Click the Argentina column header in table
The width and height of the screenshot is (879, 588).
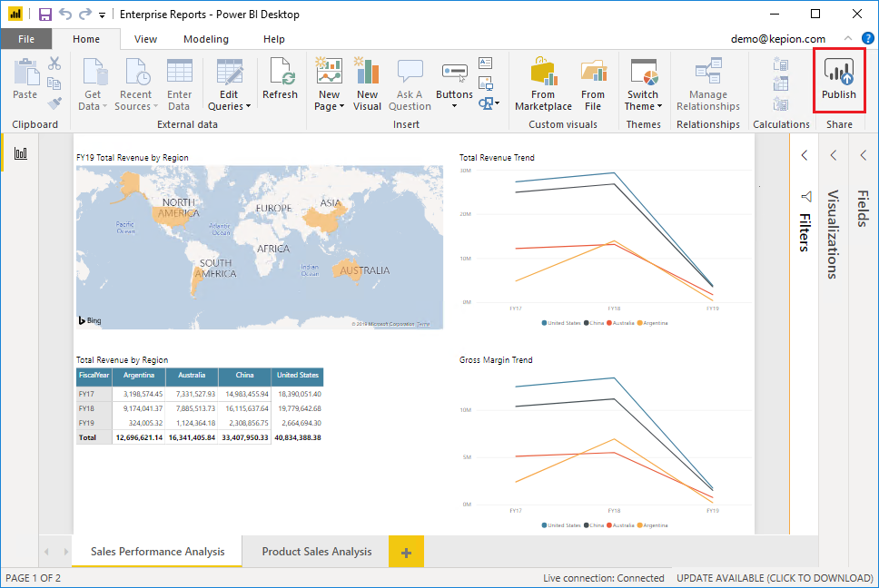(x=138, y=376)
